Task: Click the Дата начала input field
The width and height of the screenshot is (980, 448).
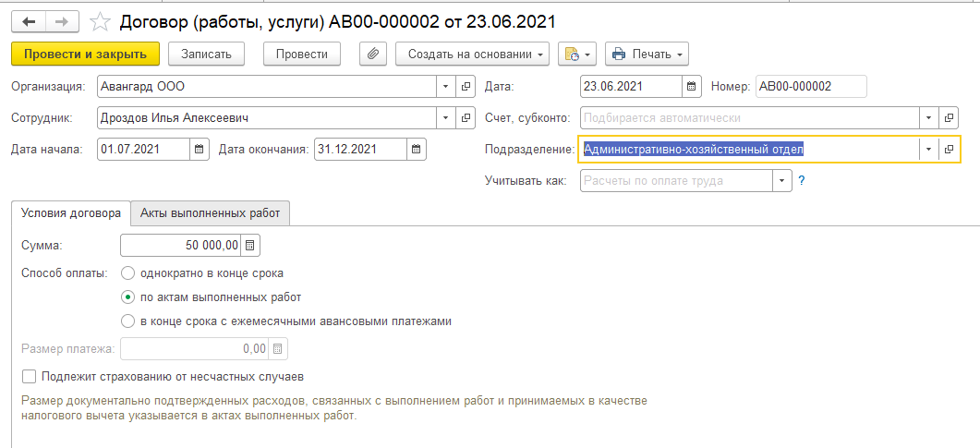Action: [x=144, y=150]
